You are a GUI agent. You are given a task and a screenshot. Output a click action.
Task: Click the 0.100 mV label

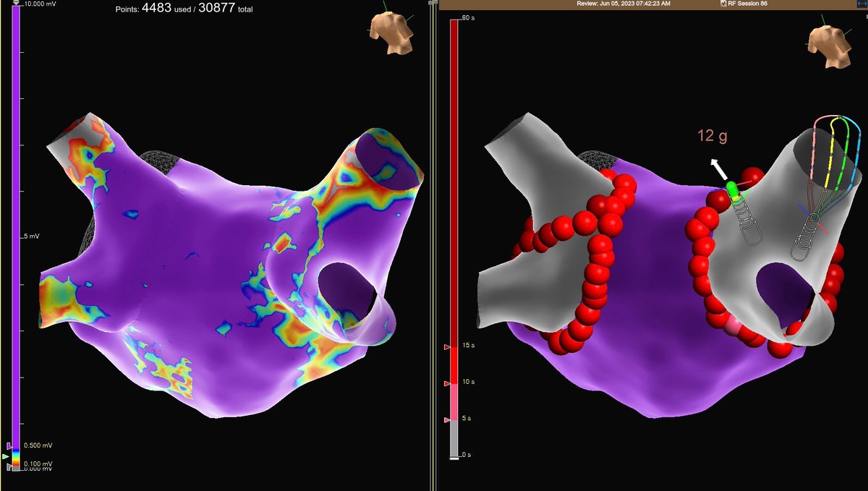[40, 464]
